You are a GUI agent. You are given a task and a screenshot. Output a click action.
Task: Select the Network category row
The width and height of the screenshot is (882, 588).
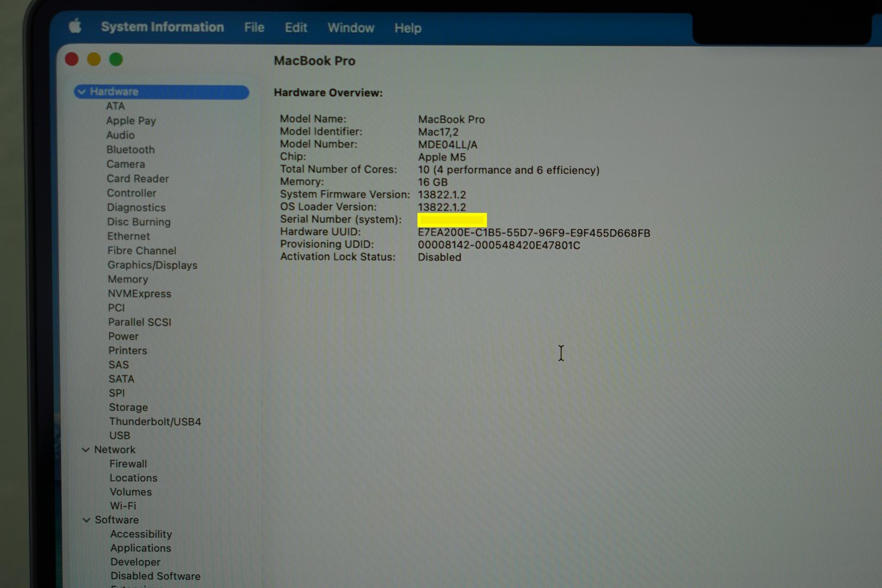[115, 450]
